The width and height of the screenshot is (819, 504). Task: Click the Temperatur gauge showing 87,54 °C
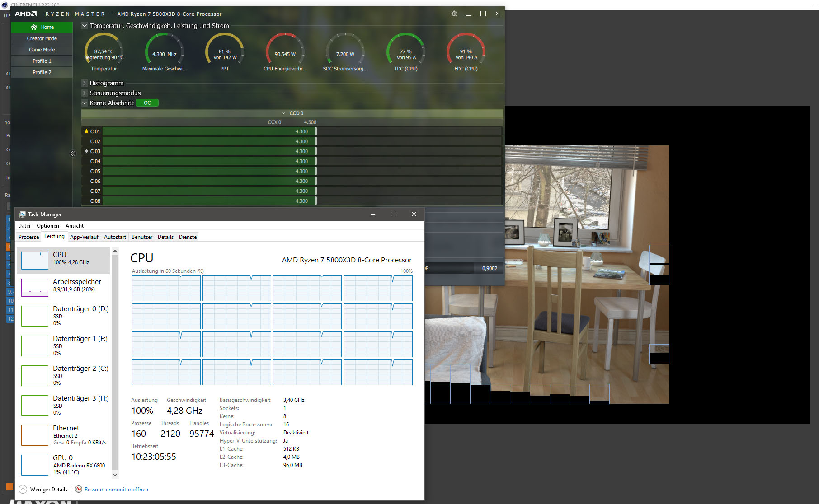(104, 49)
